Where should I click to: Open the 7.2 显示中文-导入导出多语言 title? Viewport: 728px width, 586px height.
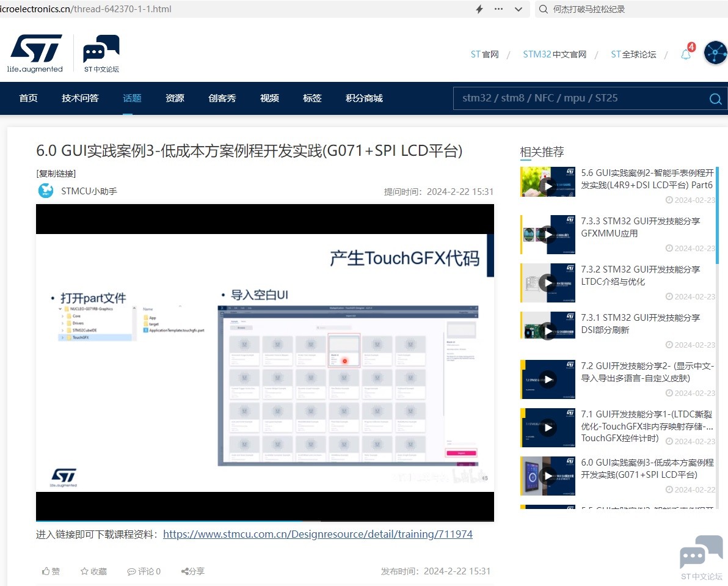(x=647, y=372)
